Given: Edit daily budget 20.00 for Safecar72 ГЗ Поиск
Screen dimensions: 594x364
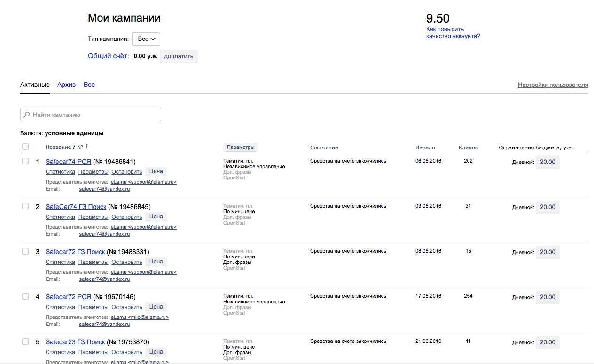Looking at the screenshot, I should (x=547, y=252).
